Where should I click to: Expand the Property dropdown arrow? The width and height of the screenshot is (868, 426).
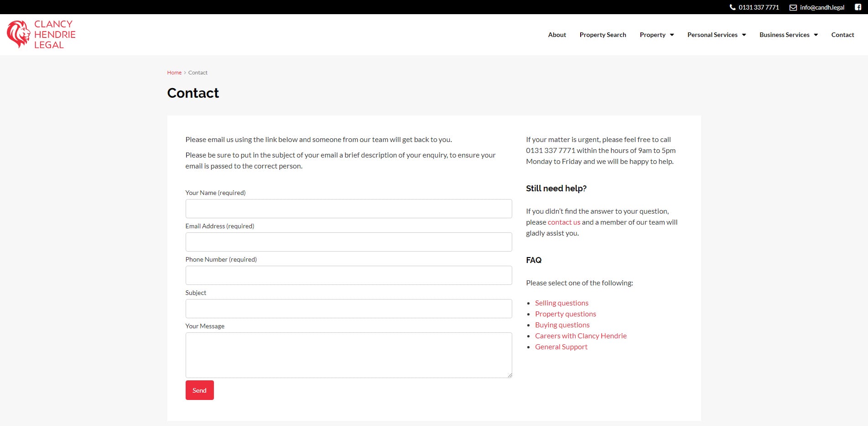pyautogui.click(x=672, y=35)
